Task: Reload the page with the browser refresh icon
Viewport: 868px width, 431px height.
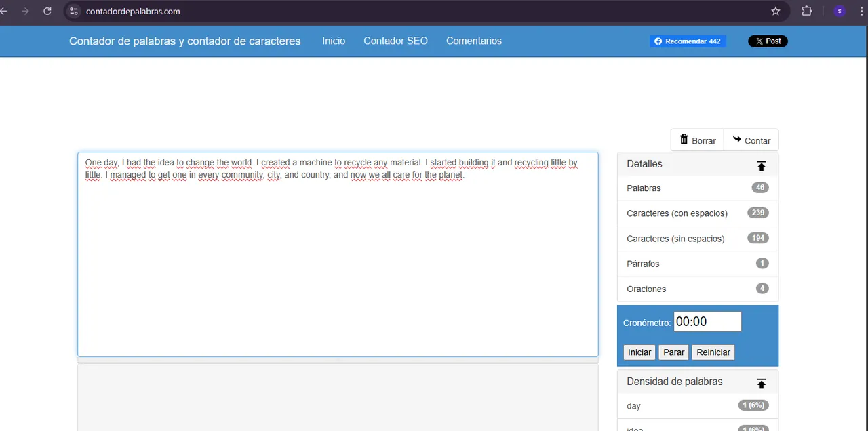Action: [x=47, y=11]
